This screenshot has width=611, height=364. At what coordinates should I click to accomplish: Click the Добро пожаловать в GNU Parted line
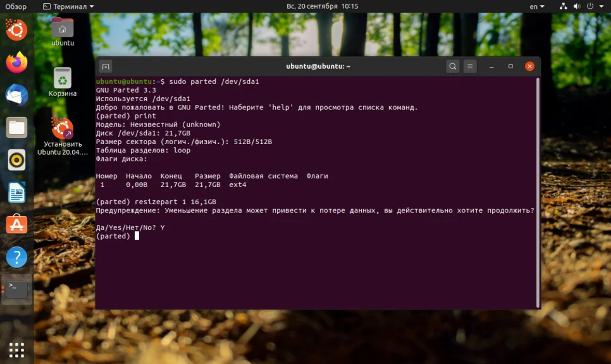(257, 107)
